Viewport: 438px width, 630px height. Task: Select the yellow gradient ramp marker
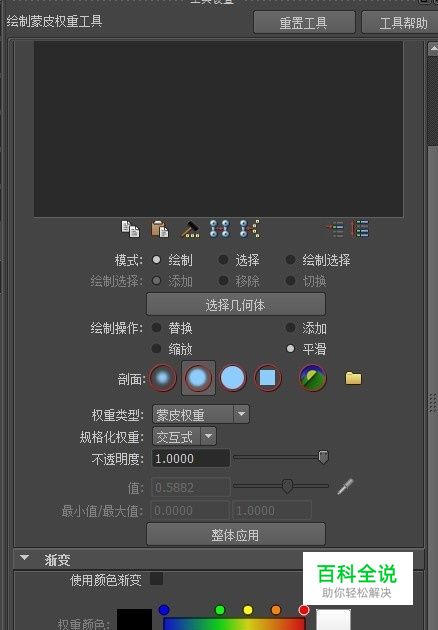click(x=248, y=610)
